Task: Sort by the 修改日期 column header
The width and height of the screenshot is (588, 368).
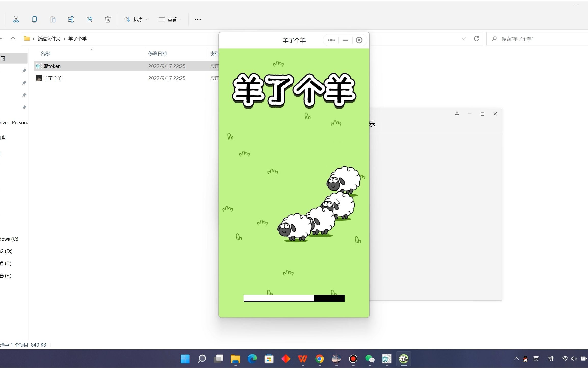Action: coord(158,53)
